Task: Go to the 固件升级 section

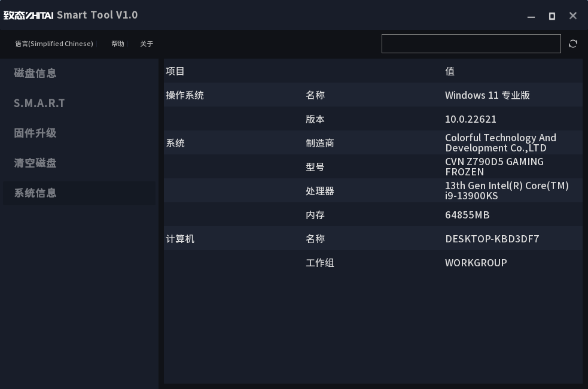Action: (x=35, y=133)
